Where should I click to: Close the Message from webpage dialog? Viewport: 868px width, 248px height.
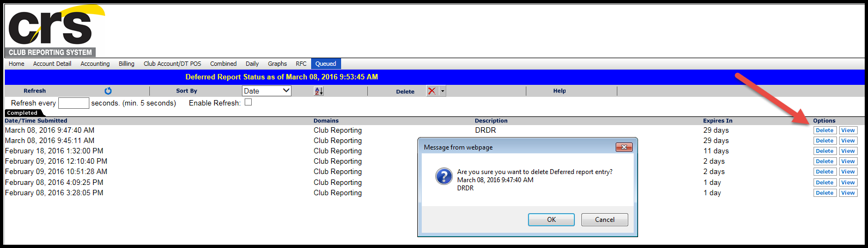pos(623,147)
